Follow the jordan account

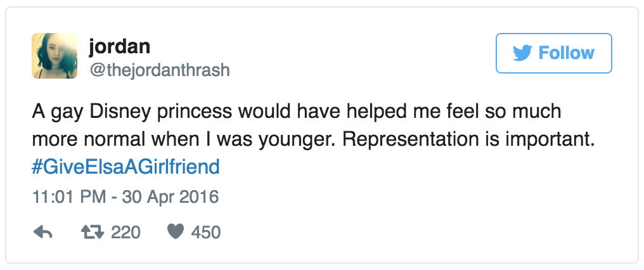(553, 53)
